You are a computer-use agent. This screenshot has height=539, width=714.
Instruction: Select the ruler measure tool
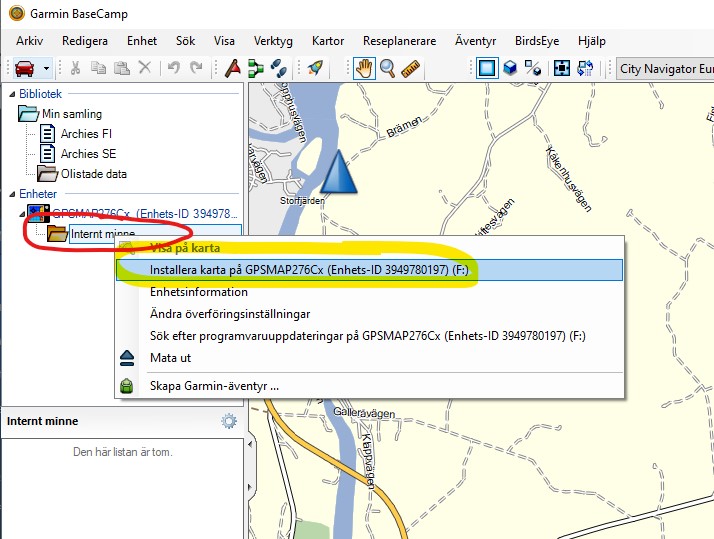click(409, 68)
